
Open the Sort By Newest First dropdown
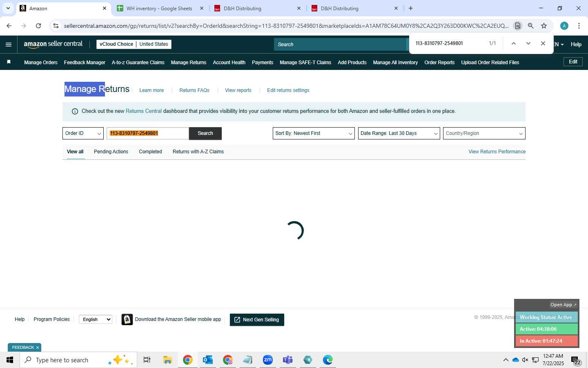point(314,133)
